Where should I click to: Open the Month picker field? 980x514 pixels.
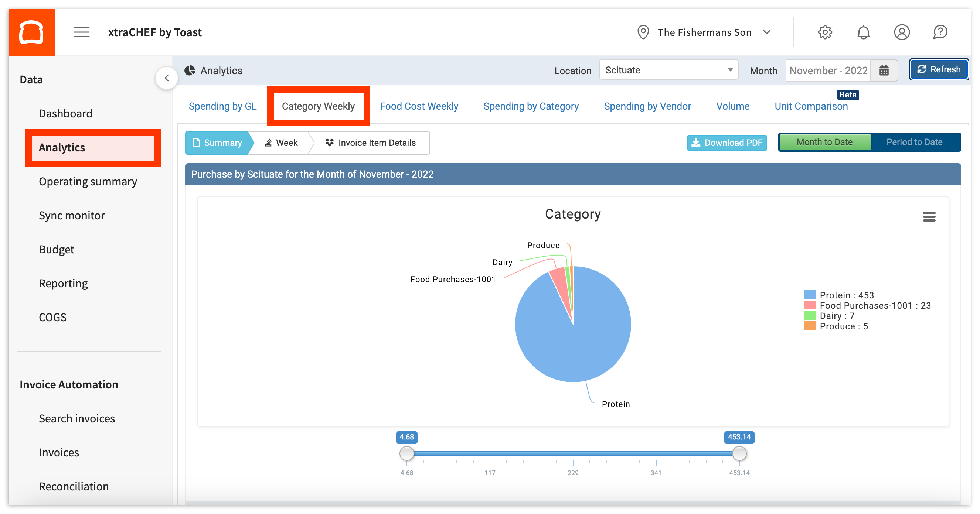point(828,70)
